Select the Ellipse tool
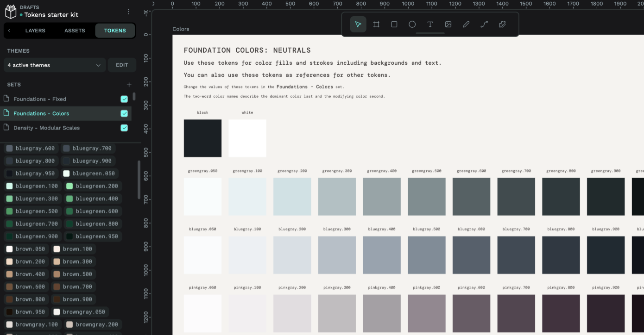644x335 pixels. click(x=412, y=24)
